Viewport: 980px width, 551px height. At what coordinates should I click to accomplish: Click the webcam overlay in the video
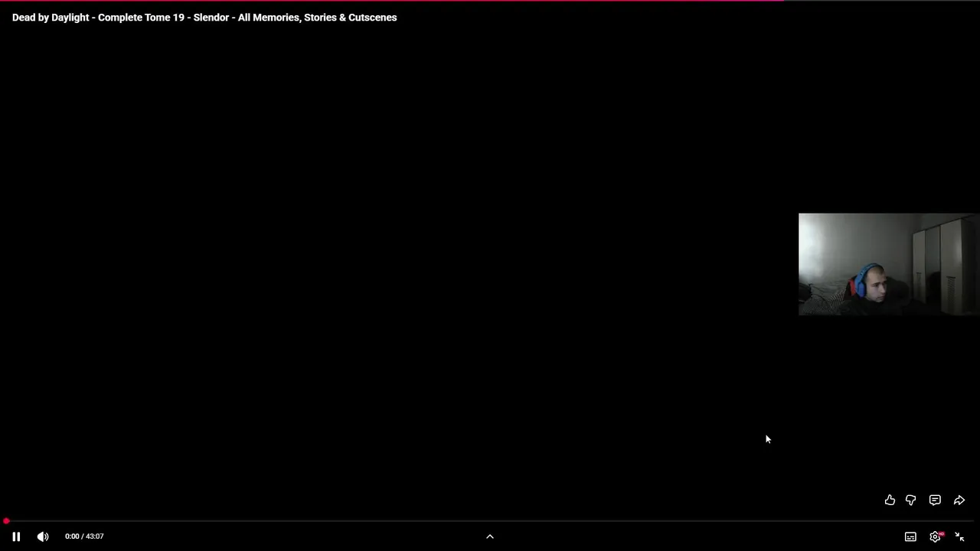(888, 264)
